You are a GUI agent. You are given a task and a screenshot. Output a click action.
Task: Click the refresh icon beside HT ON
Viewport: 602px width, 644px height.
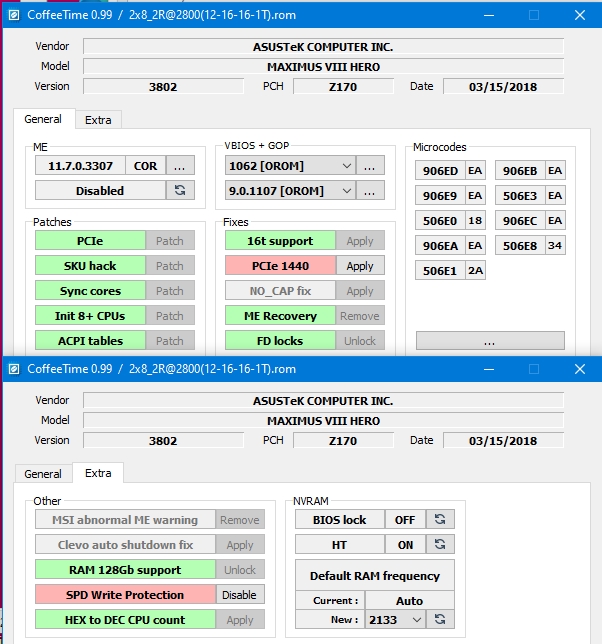[x=440, y=545]
